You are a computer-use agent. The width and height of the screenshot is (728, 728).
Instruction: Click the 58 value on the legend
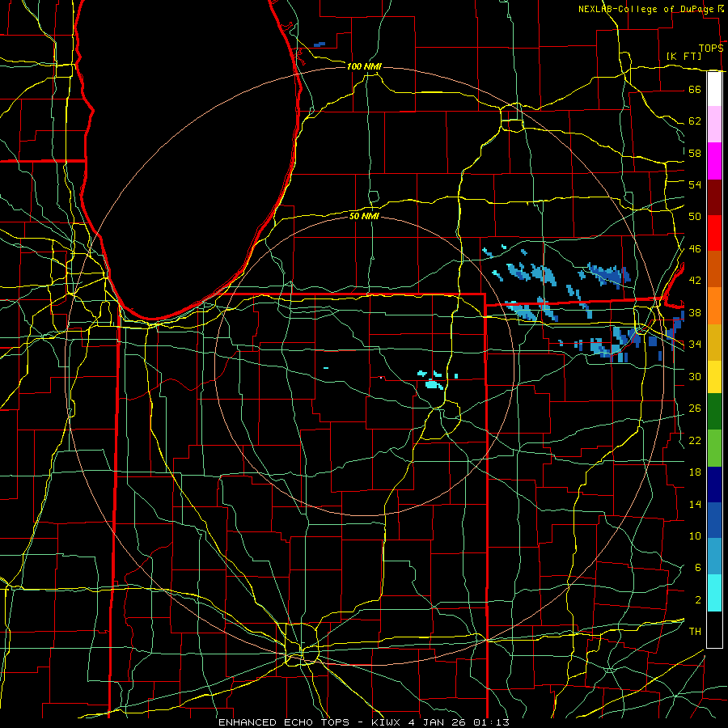click(x=695, y=153)
